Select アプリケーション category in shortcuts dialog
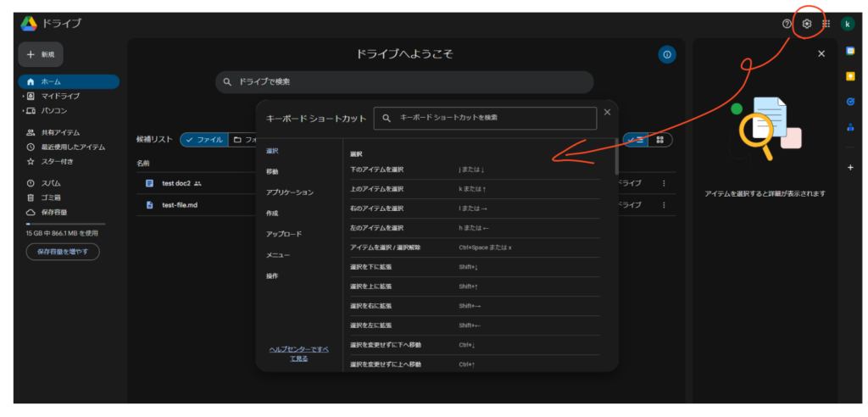Image resolution: width=868 pixels, height=417 pixels. (289, 192)
